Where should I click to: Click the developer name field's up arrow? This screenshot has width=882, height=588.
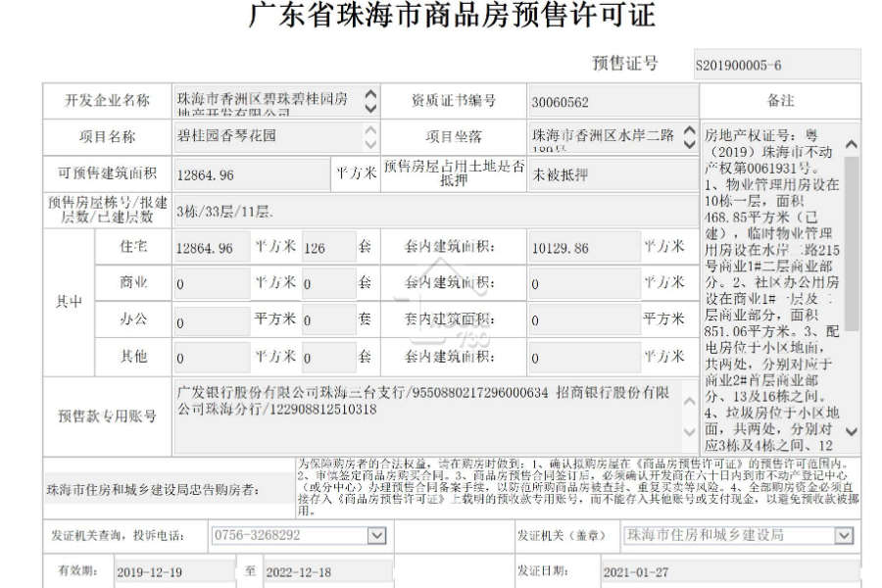(x=370, y=94)
